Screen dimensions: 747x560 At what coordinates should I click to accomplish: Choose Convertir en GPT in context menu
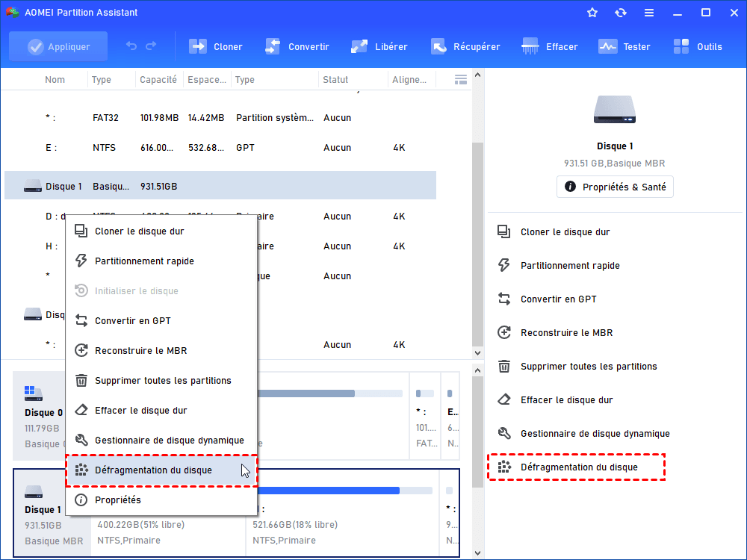[161, 321]
